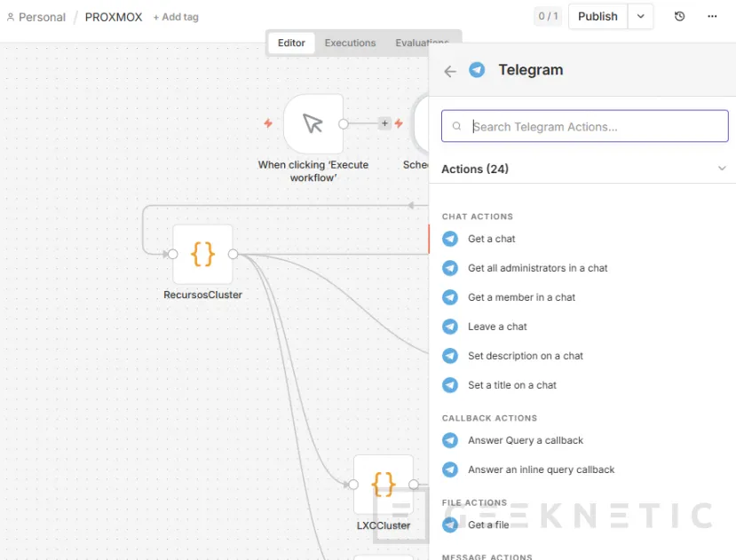Click the Telegram logo in panel header
The height and width of the screenshot is (560, 736).
pyautogui.click(x=478, y=70)
